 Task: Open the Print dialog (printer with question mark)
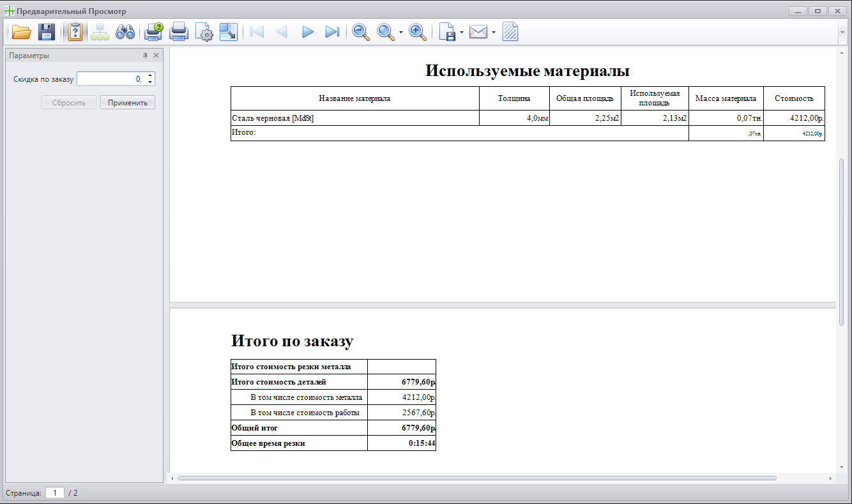(154, 32)
